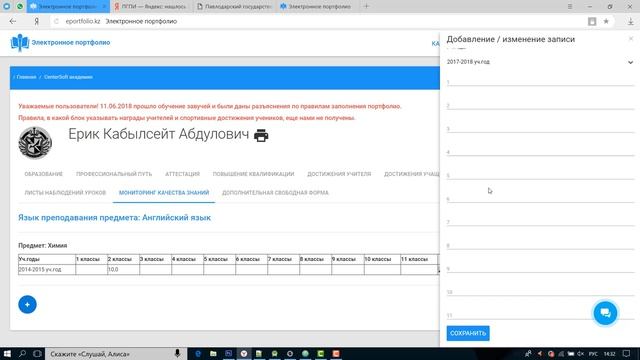Open Task View on taskbar
640x360 pixels.
click(x=37, y=353)
